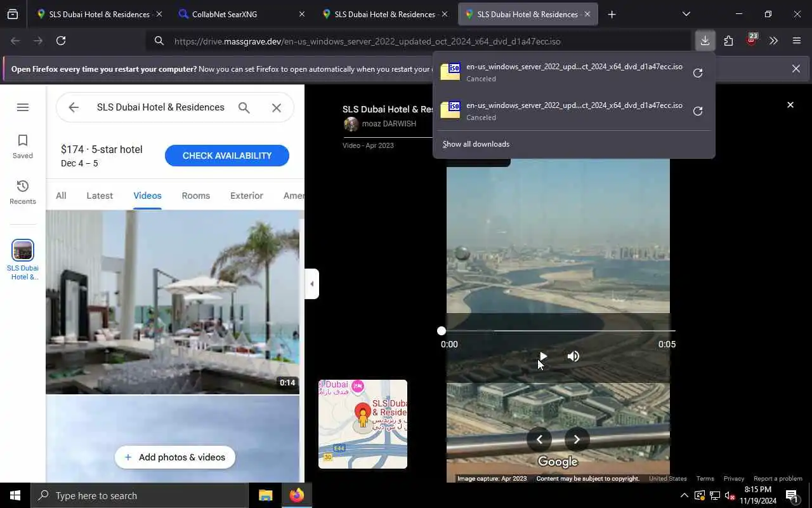Click the video progress slider handle
The image size is (812, 508).
click(442, 331)
